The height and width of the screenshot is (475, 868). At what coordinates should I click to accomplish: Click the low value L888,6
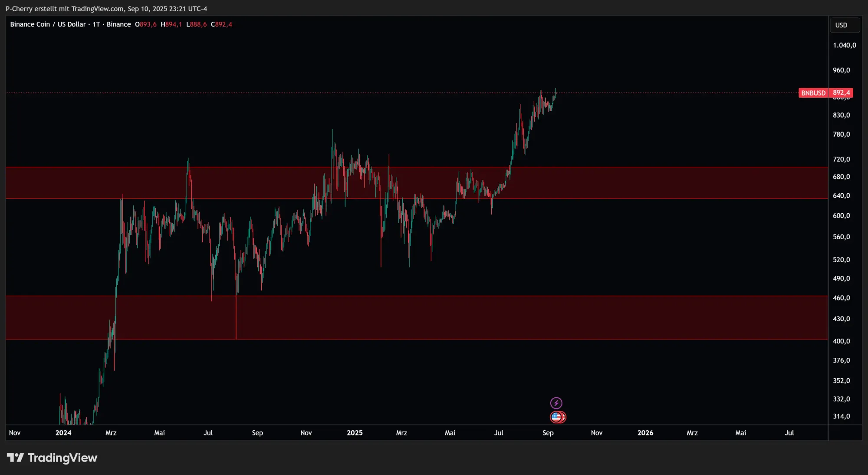click(x=197, y=24)
